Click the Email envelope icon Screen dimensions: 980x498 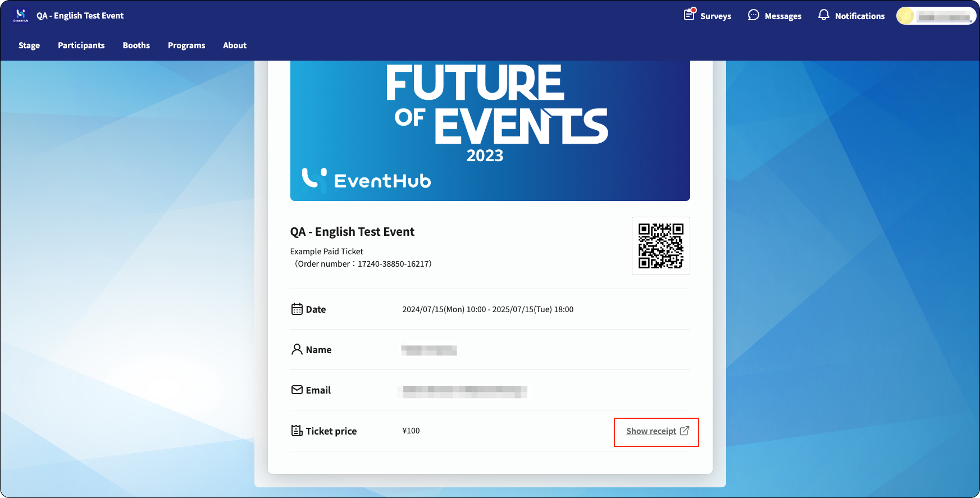(297, 390)
